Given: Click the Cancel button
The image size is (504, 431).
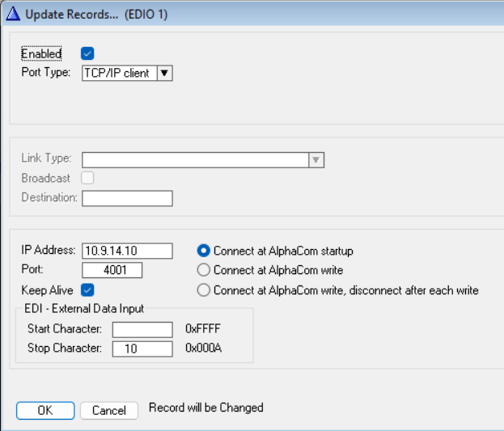Looking at the screenshot, I should (109, 411).
